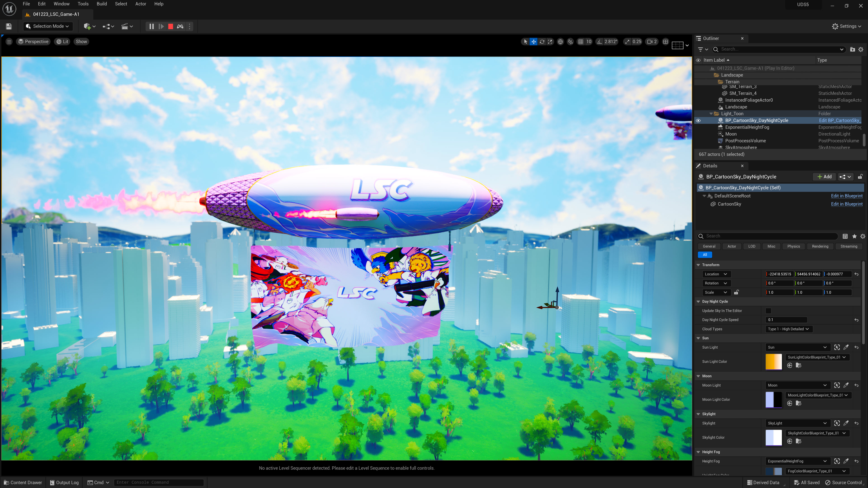Screen dimensions: 868x488
Task: Open the viewport hamburger options menu
Action: click(9, 41)
